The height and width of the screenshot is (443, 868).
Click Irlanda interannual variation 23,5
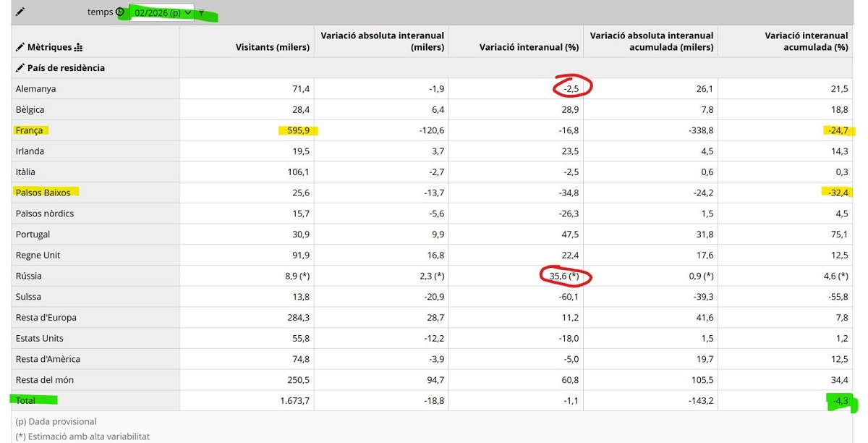[x=571, y=151]
